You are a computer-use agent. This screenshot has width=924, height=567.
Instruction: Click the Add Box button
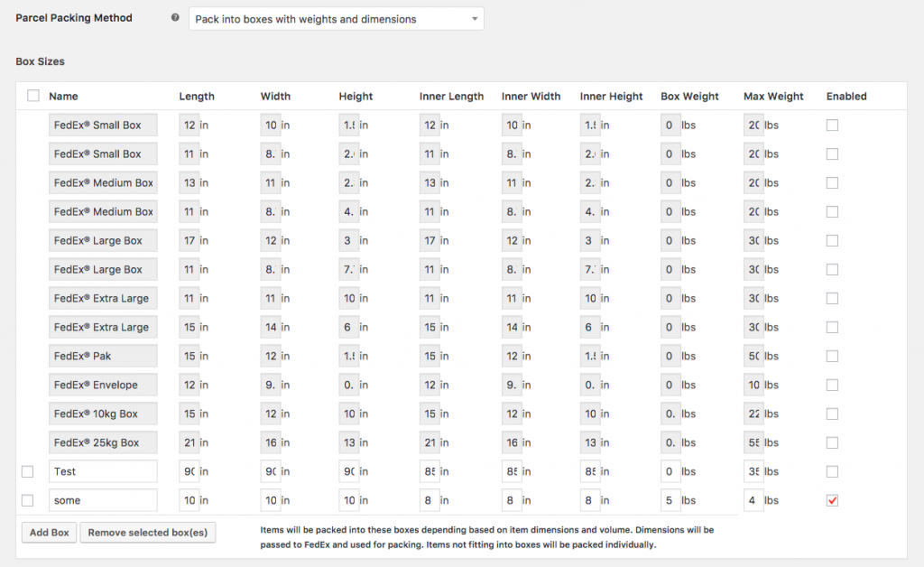49,533
